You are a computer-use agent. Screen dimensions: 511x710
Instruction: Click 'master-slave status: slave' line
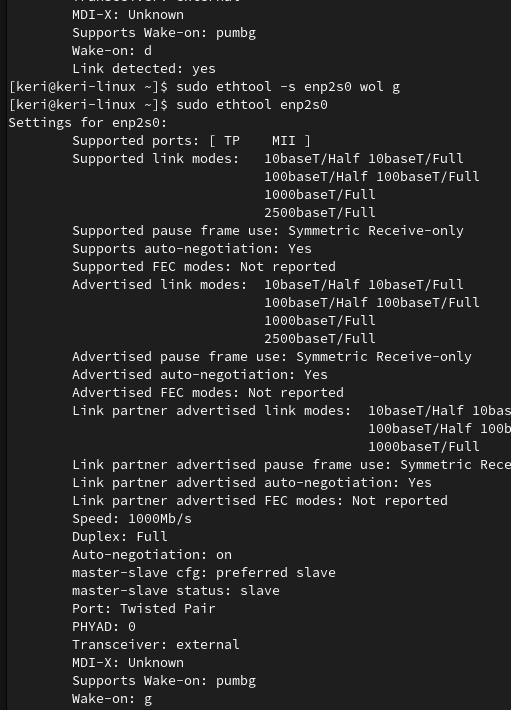tap(176, 590)
